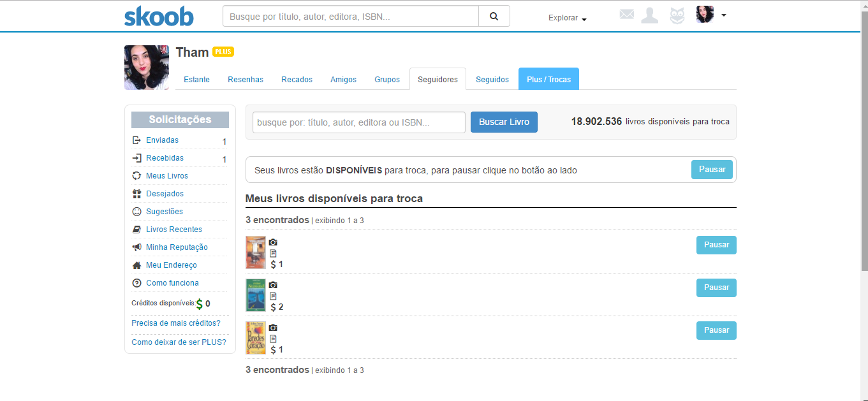Pause the Paredes do Coração listing

coord(716,330)
